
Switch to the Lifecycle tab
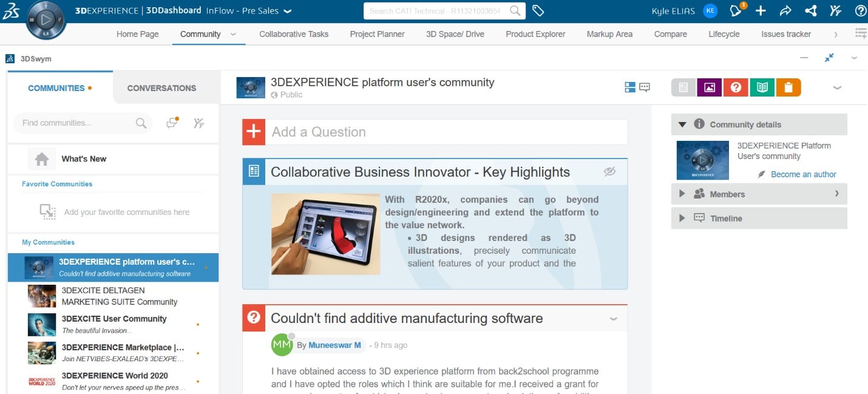[x=724, y=34]
